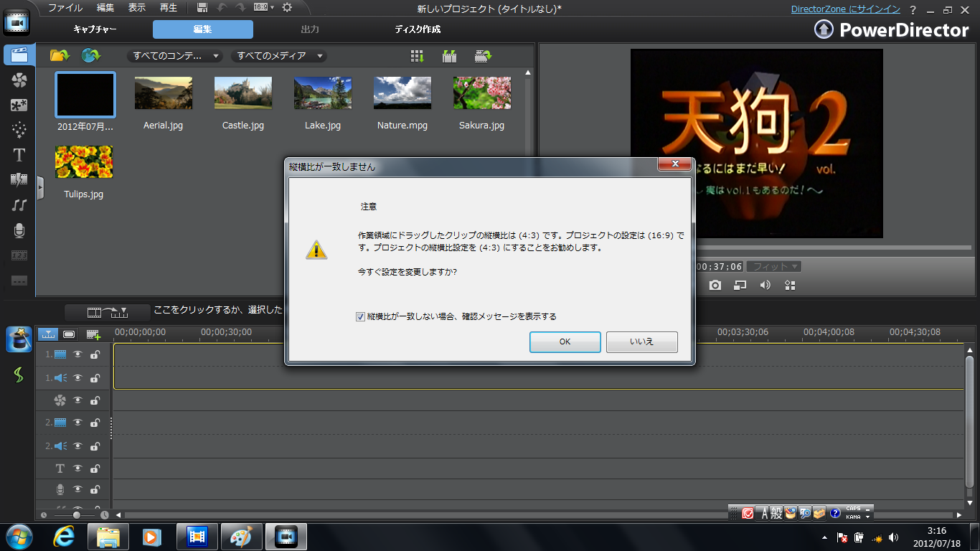
Task: Select the Sakura.jpg thumbnail
Action: pyautogui.click(x=482, y=93)
